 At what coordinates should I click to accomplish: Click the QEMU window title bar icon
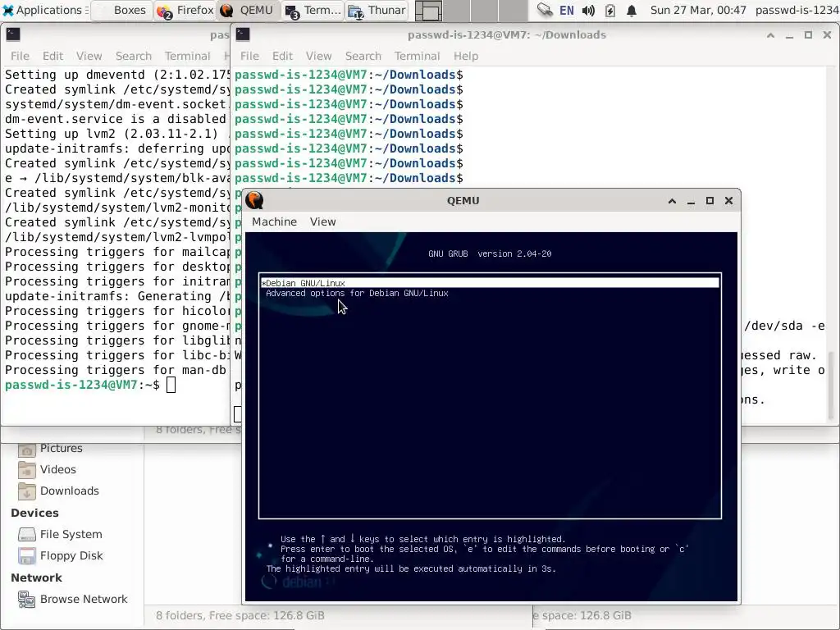tap(254, 200)
